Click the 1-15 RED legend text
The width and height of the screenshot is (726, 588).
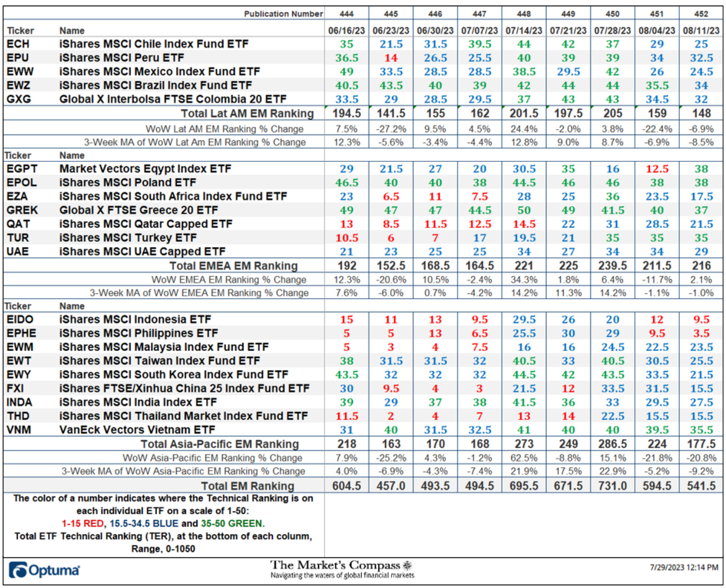point(83,524)
